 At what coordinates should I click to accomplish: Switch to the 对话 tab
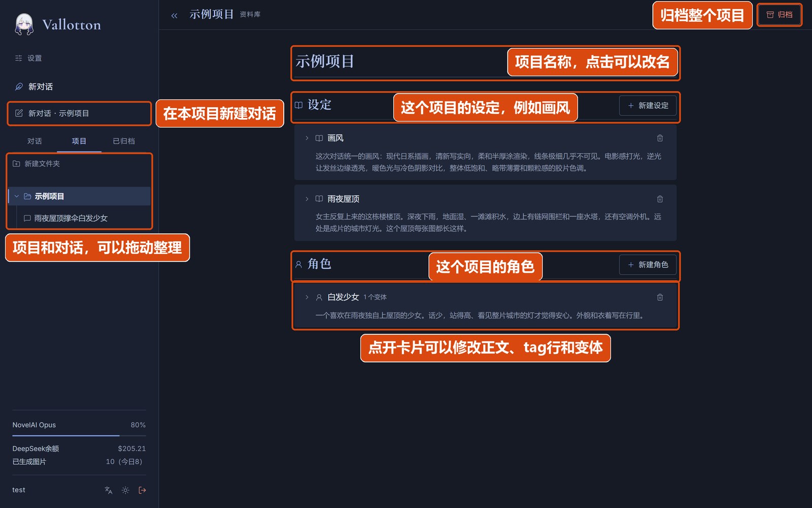point(35,141)
